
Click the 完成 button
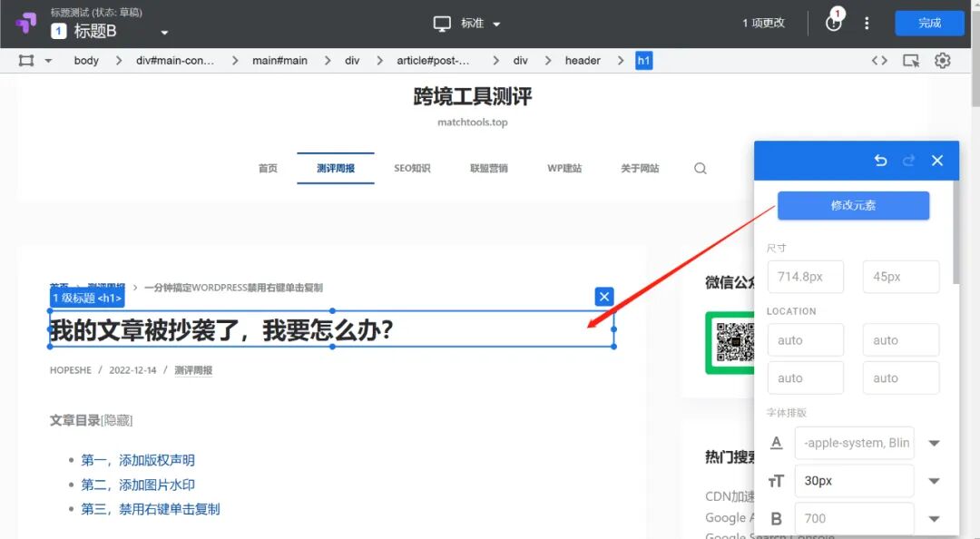pos(929,23)
